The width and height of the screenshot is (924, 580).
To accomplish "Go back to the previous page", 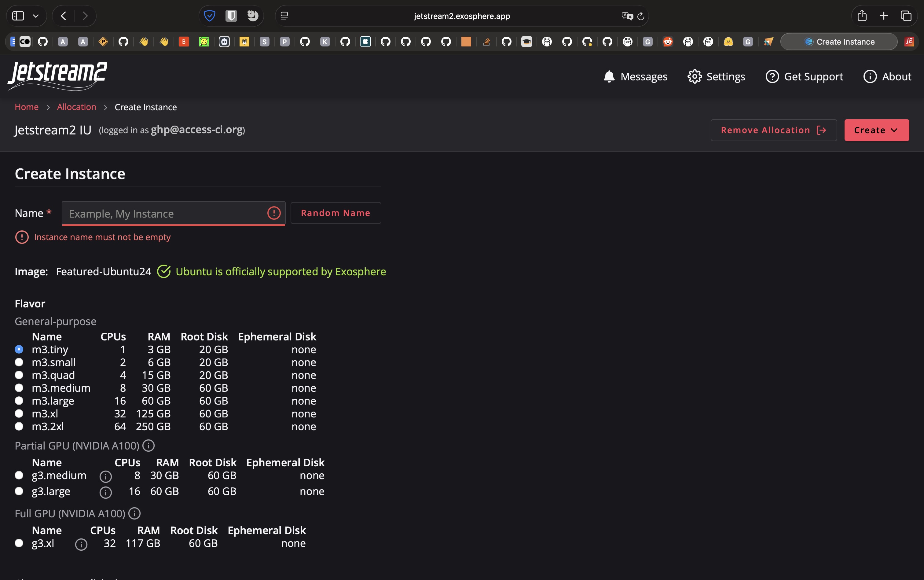I will pos(64,16).
